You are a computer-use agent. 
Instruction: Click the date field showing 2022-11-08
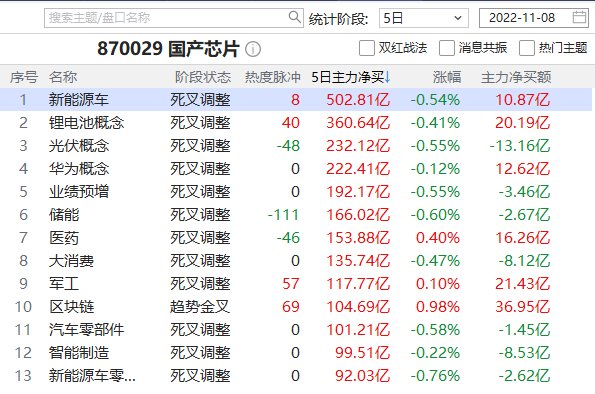click(x=534, y=18)
